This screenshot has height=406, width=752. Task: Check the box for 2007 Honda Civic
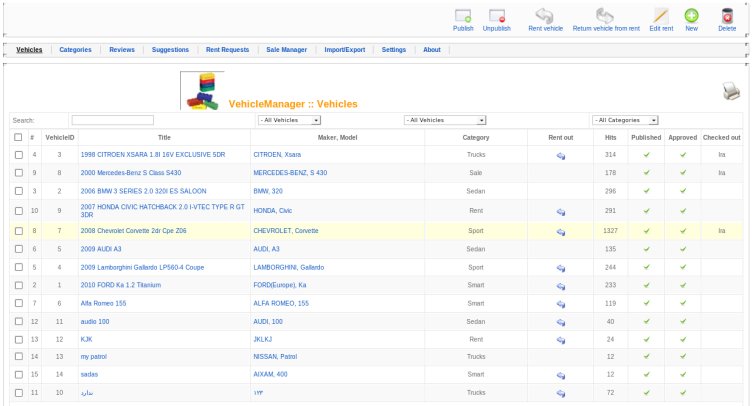tap(19, 211)
